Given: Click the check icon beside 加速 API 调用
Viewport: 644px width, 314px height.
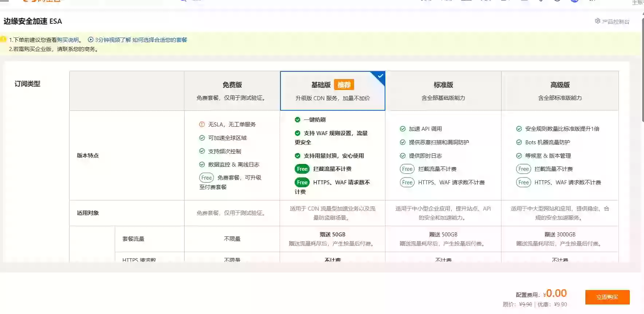Looking at the screenshot, I should click(402, 129).
